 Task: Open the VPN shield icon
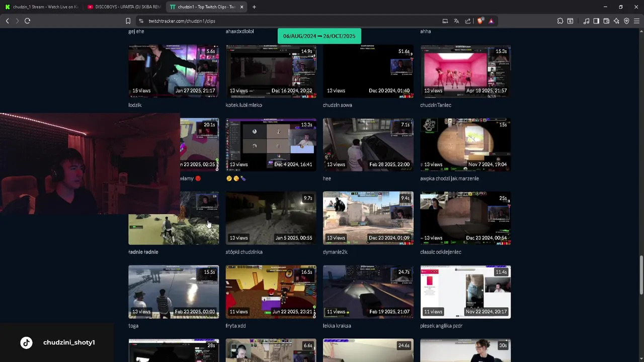point(626,21)
